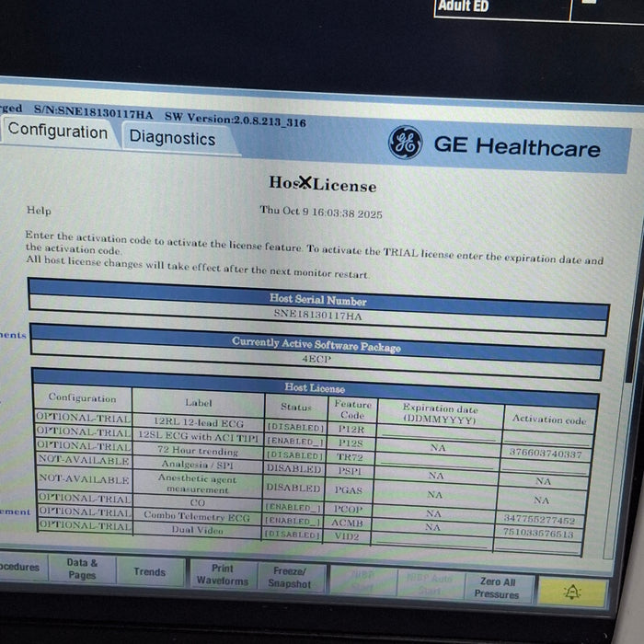Click Zero All Pressures
Image resolution: width=644 pixels, height=644 pixels.
pyautogui.click(x=497, y=588)
